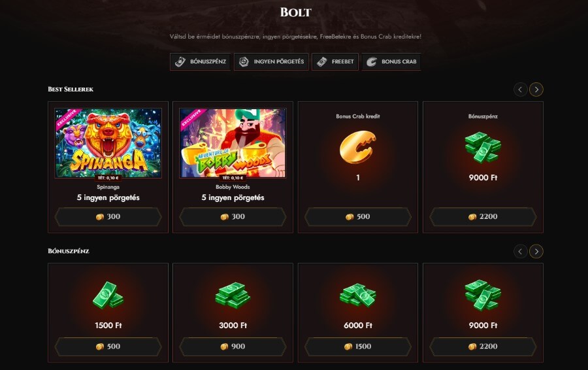
Task: Click the 9000 Ft cash icon in Bónuszpénz row
Action: coord(483,295)
